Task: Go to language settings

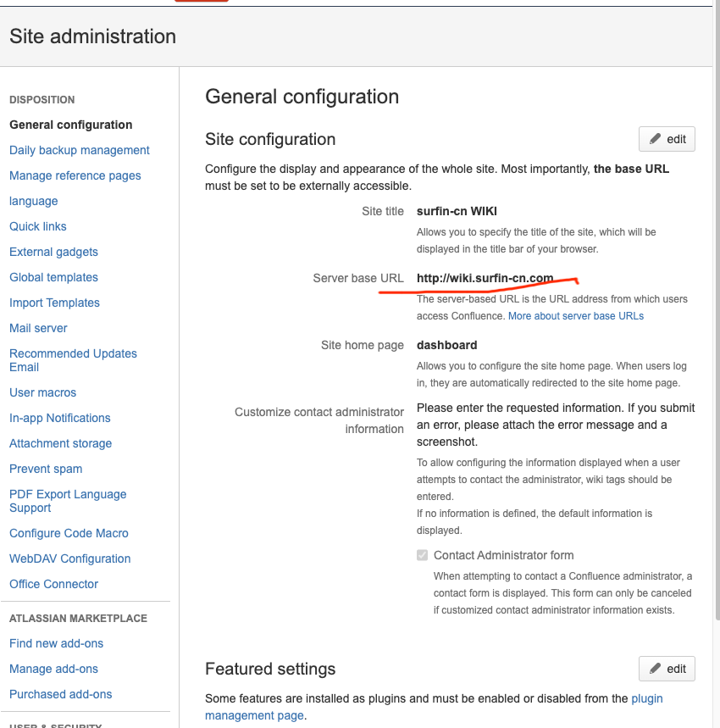Action: point(33,201)
